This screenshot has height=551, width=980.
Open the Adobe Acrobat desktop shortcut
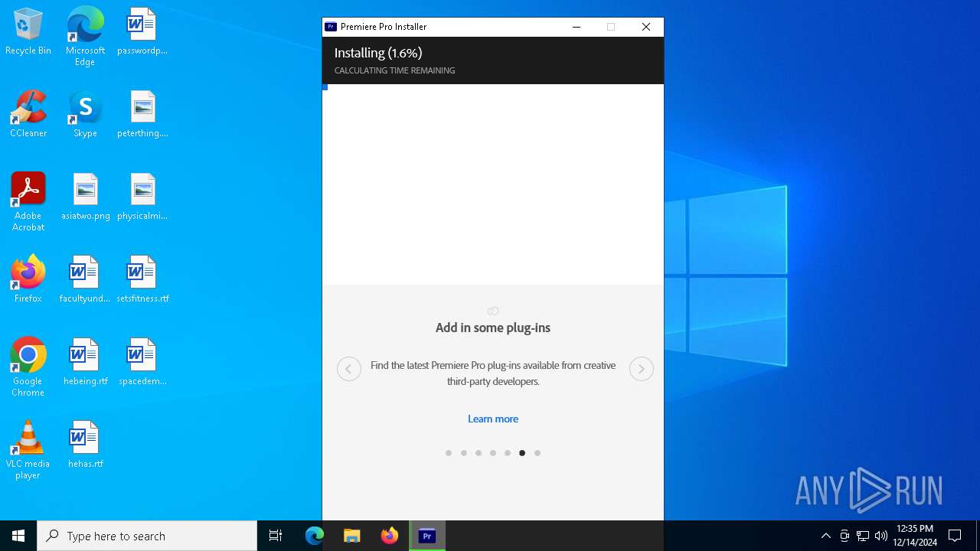[x=28, y=202]
